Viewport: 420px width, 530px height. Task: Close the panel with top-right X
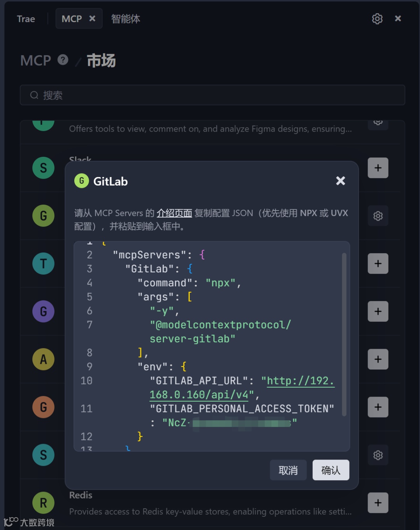pos(398,18)
